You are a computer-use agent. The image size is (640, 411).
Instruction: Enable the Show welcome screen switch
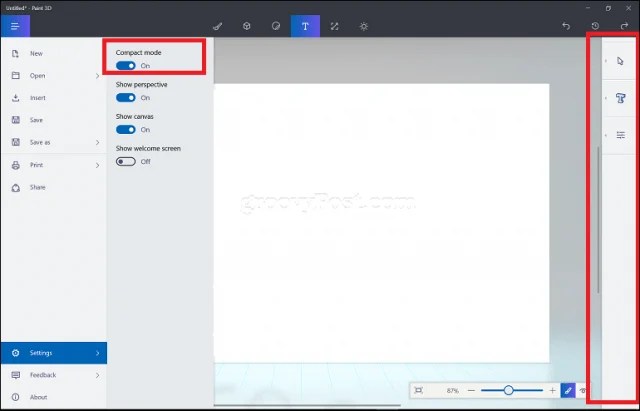pyautogui.click(x=126, y=162)
